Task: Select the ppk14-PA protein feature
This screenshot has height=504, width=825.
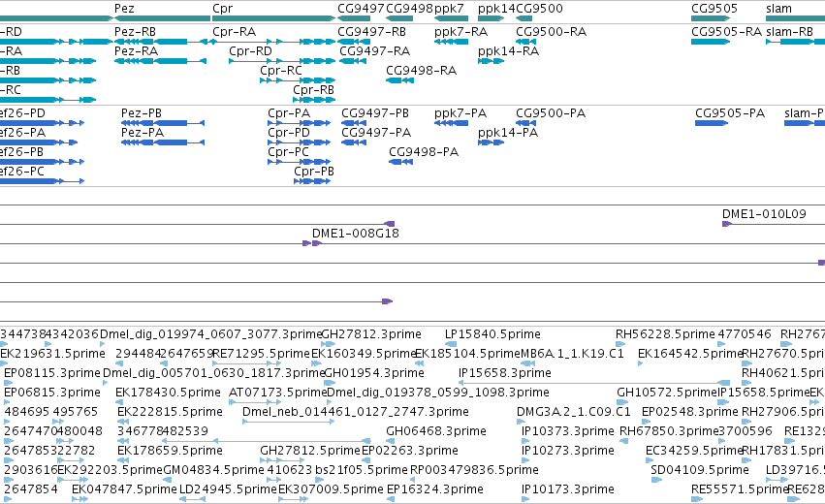Action: pyautogui.click(x=491, y=142)
